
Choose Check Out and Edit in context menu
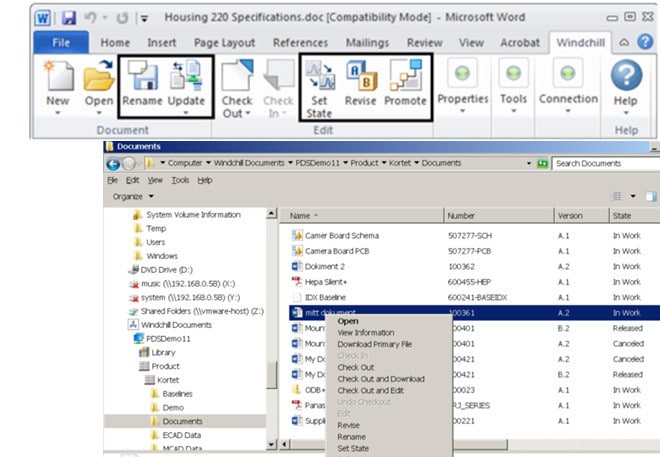point(371,391)
